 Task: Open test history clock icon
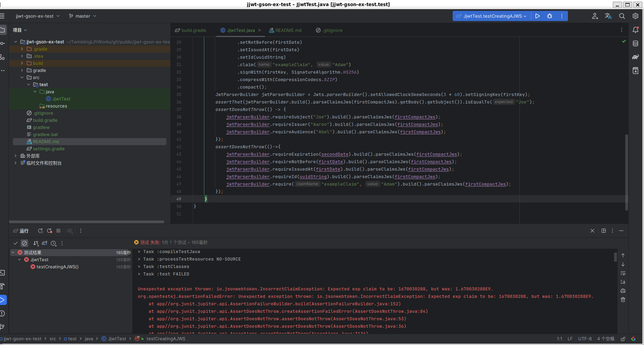click(54, 243)
